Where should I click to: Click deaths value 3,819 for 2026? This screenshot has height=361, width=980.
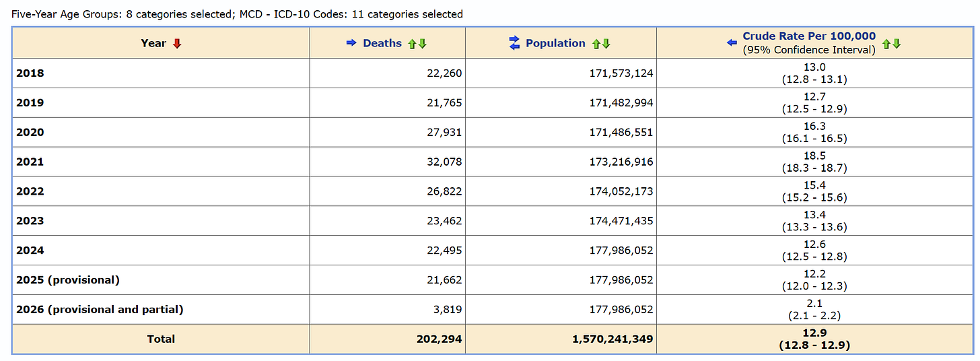click(448, 310)
